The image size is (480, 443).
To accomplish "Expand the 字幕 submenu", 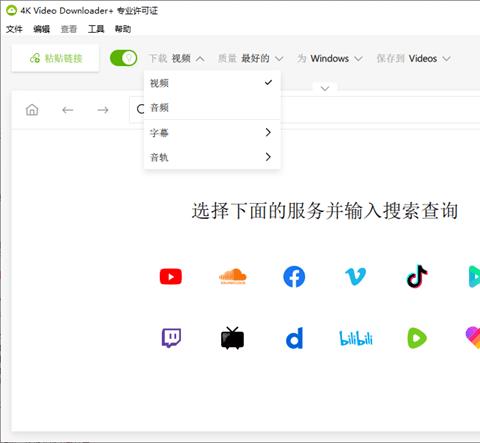I will point(212,133).
